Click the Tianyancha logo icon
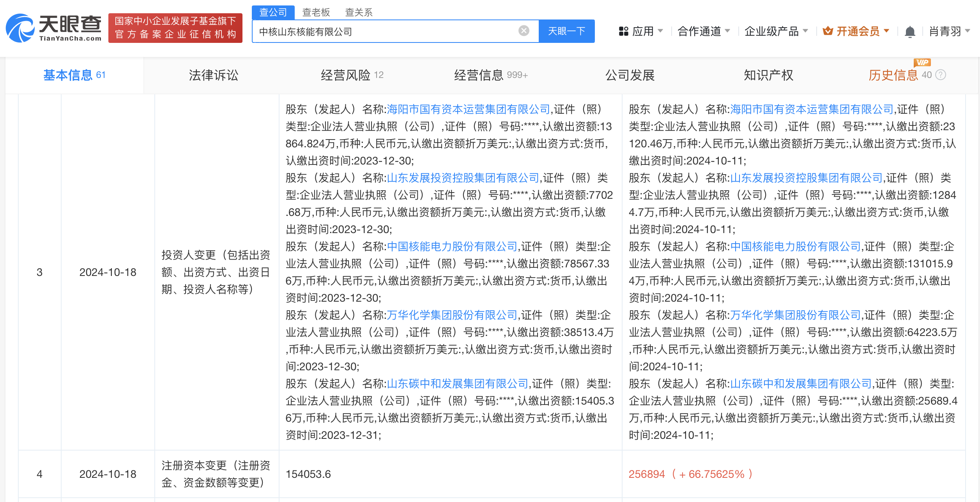This screenshot has height=502, width=980. tap(19, 27)
